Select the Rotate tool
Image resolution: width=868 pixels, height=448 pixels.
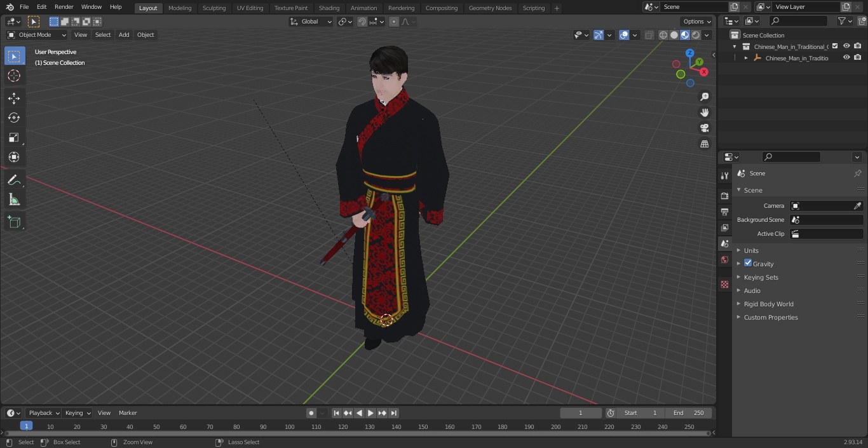point(14,118)
